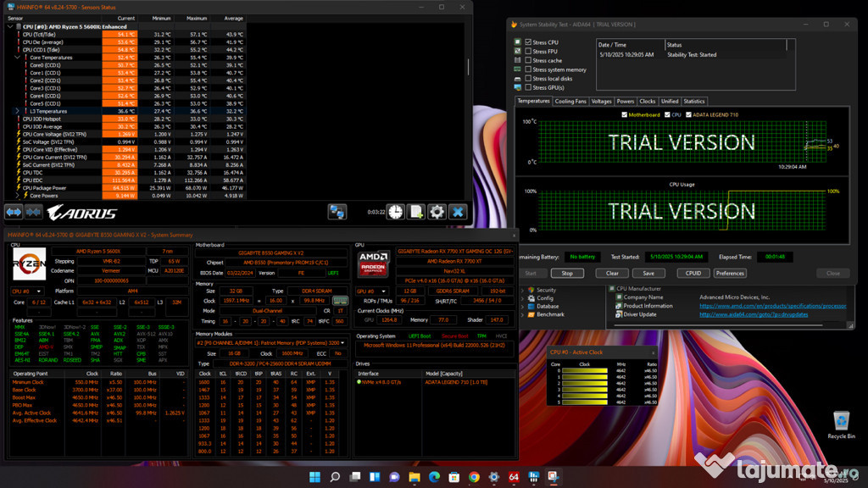Expand the Core Powers tree node
Image resolution: width=868 pixels, height=488 pixels.
pyautogui.click(x=17, y=196)
